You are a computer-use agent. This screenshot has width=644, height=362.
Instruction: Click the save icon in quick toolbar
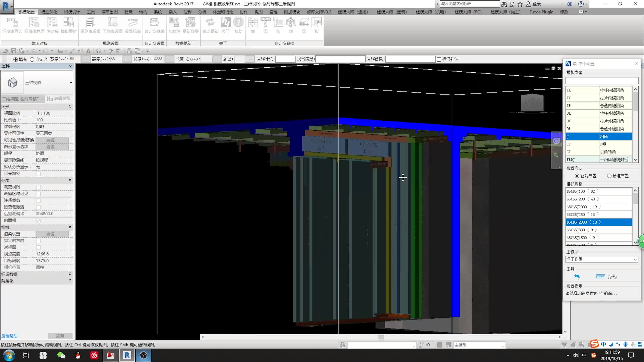point(14,51)
